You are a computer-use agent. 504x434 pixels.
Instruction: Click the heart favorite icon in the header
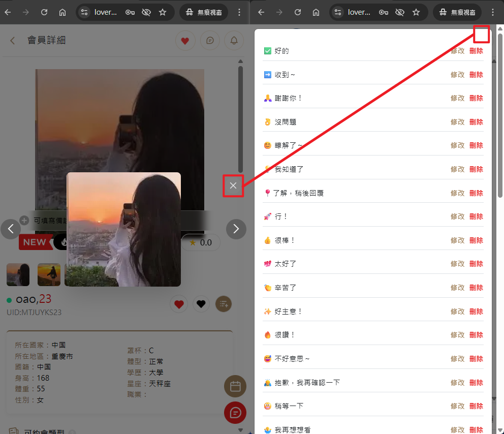[x=185, y=41]
